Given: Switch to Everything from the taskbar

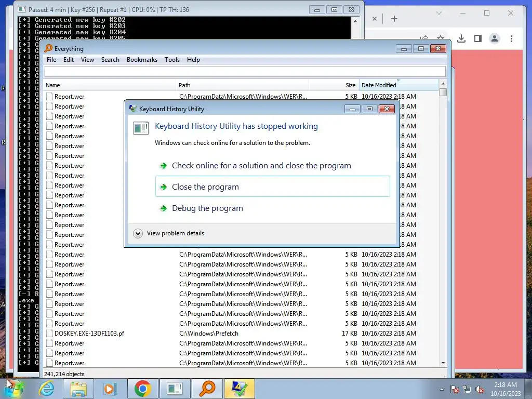Looking at the screenshot, I should coord(207,389).
